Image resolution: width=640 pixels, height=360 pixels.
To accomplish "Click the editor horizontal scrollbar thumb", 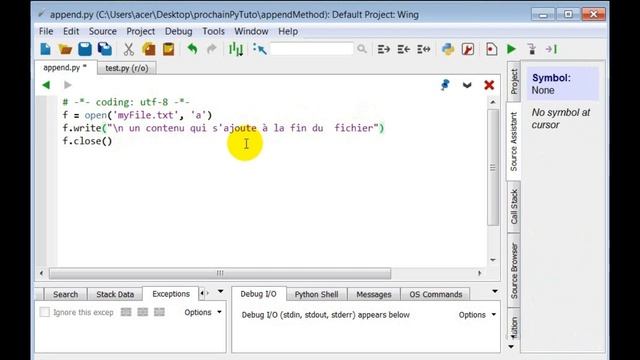I will 220,273.
